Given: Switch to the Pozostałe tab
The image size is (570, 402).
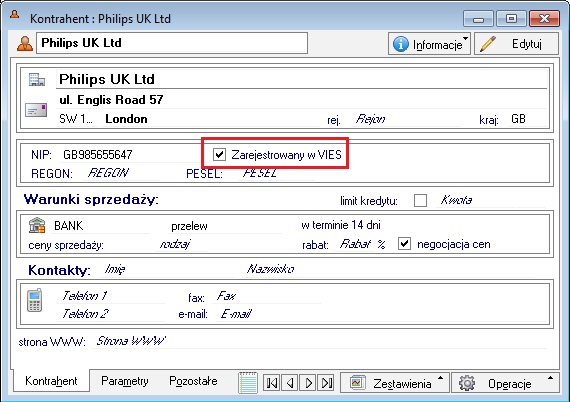Looking at the screenshot, I should click(193, 381).
